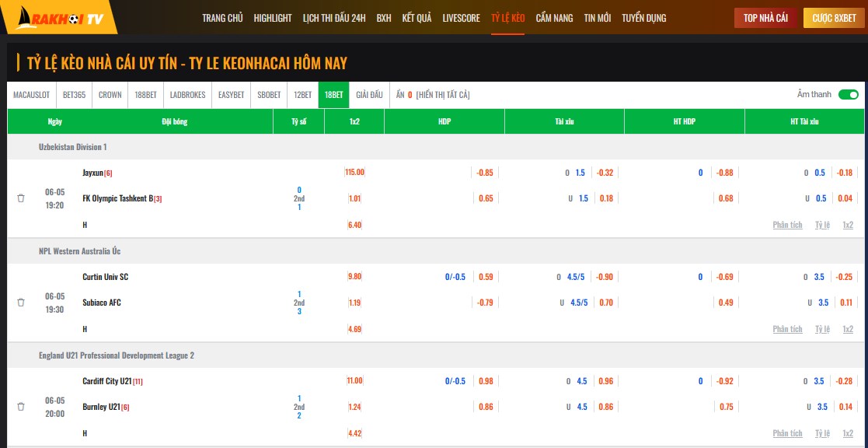Open the Giải đấu league filter

click(x=369, y=95)
